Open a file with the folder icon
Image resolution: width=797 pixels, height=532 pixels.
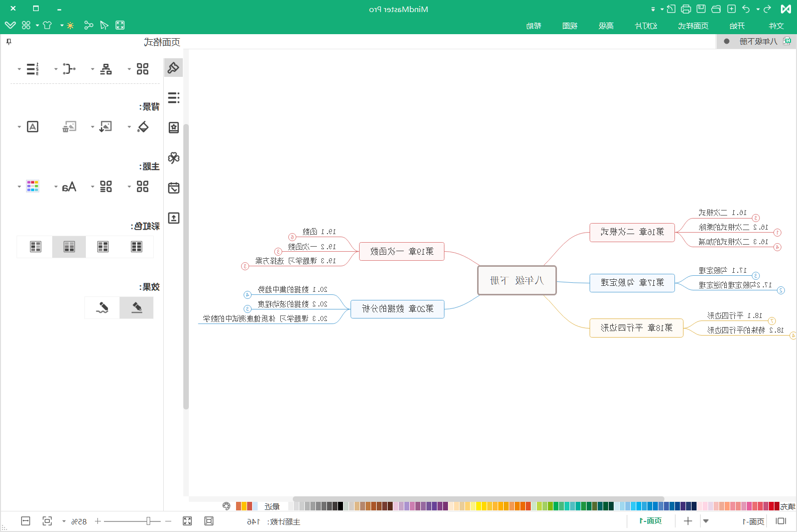717,9
